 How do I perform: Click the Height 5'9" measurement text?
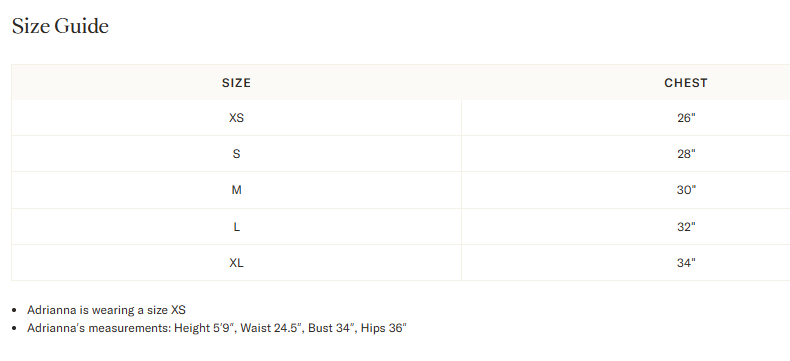click(x=205, y=328)
